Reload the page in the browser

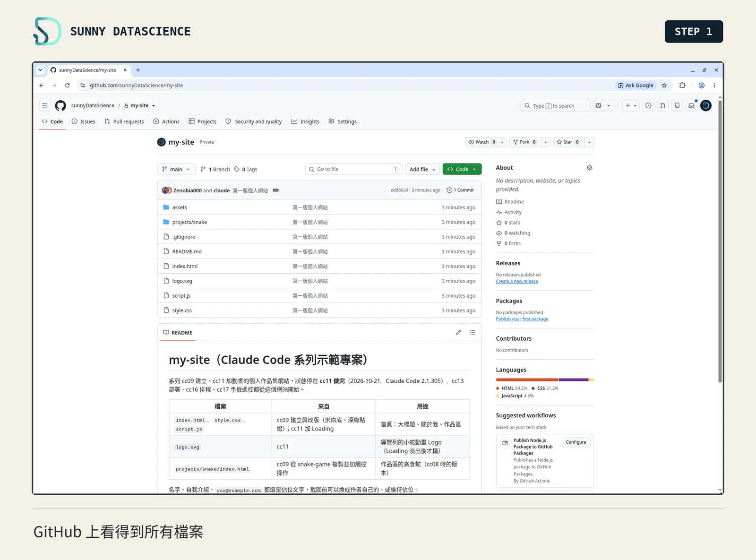[67, 86]
